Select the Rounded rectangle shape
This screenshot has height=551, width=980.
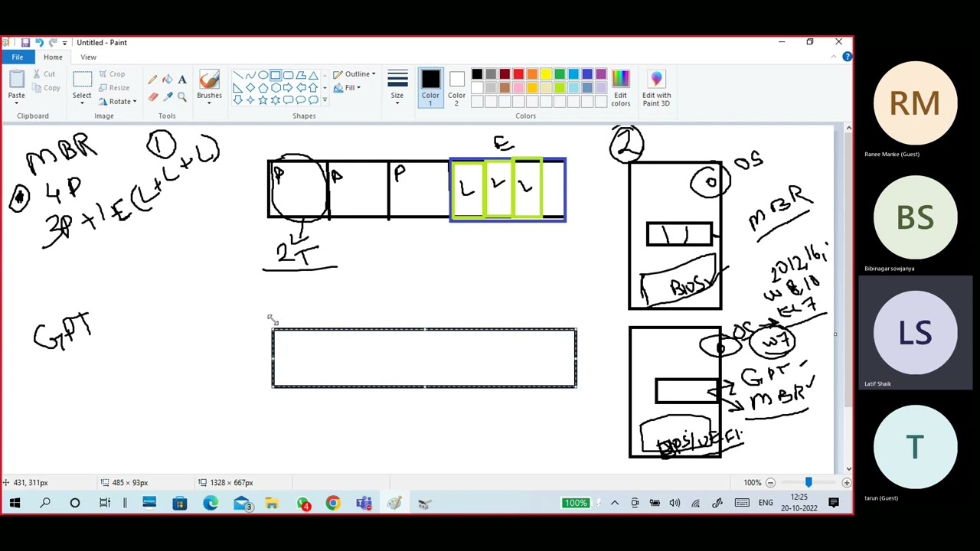288,75
